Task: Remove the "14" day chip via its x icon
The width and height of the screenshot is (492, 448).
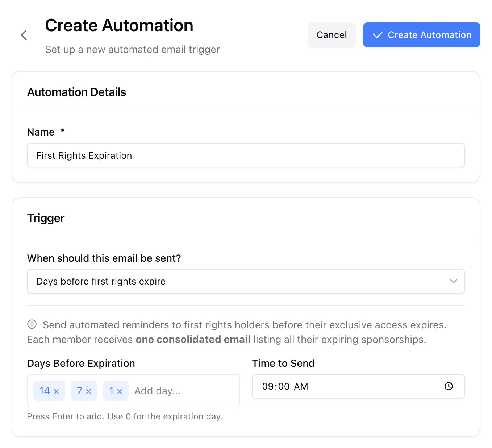Action: coord(57,391)
